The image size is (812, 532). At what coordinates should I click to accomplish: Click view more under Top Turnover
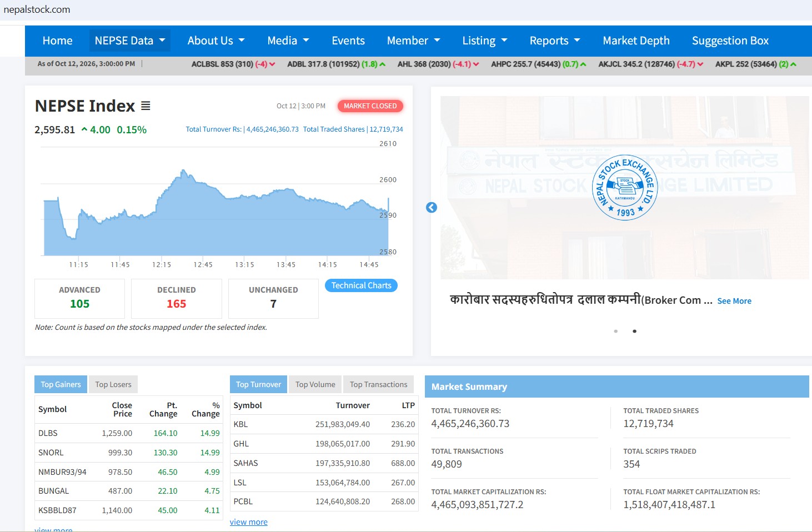249,522
